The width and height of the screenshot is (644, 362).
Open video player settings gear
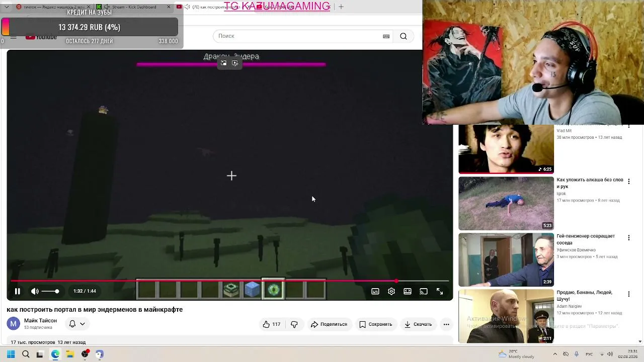pos(391,291)
